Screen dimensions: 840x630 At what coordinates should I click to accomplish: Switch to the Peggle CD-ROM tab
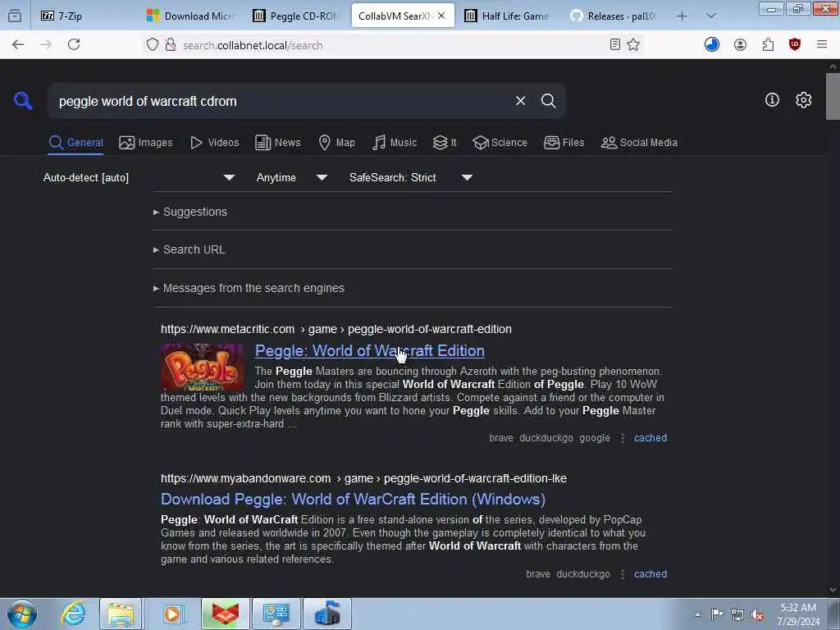pos(296,16)
